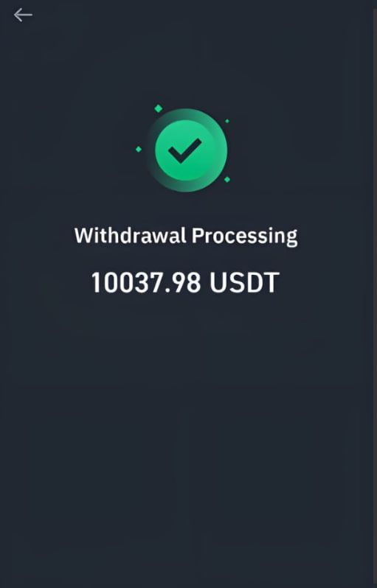Tap blank space between checkmark and heading
This screenshot has height=588, width=377.
point(186,209)
